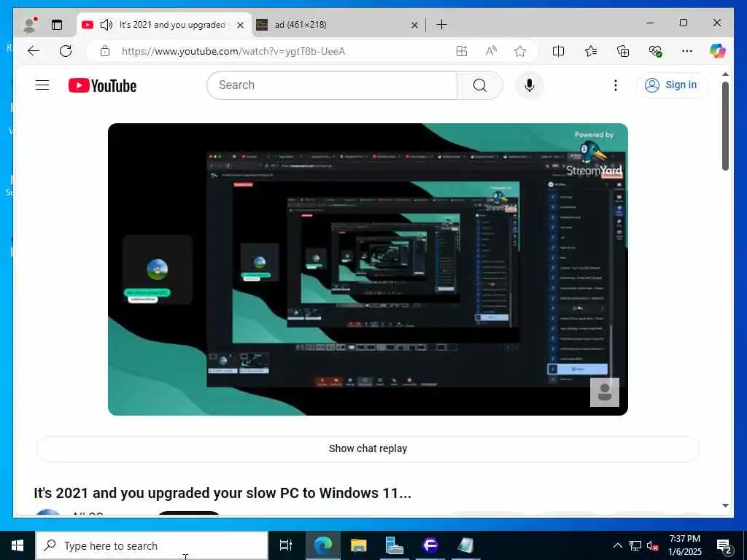Show hidden system tray icons
The image size is (747, 560).
(x=617, y=545)
